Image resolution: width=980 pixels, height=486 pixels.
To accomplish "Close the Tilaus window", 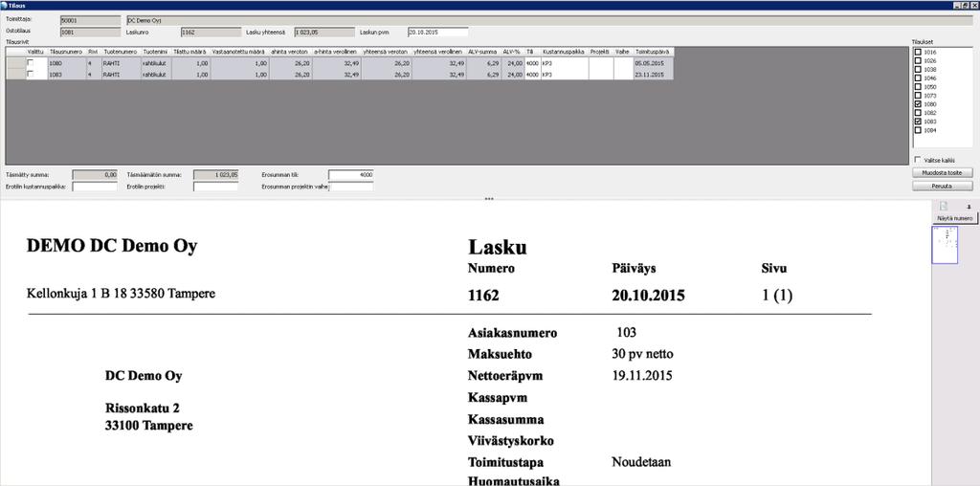I will (974, 5).
